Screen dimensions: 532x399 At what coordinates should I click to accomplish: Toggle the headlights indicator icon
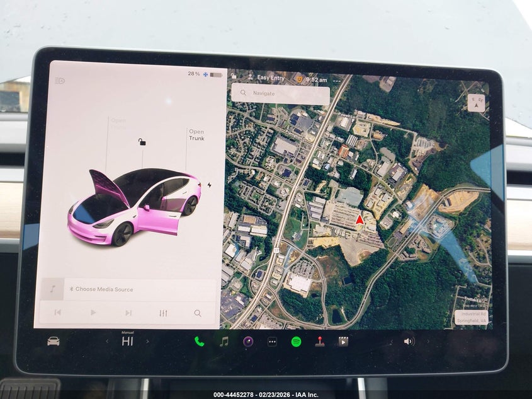[60, 81]
